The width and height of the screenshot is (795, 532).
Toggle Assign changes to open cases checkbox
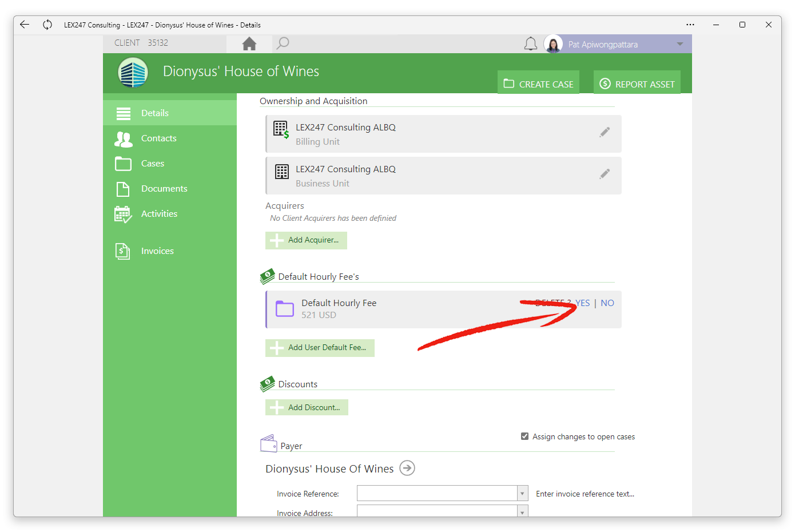click(524, 436)
